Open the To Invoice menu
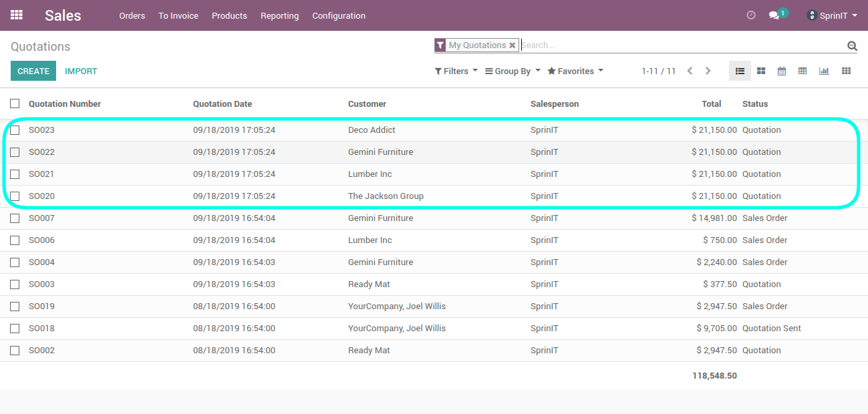Screen dimensions: 868x414 (x=178, y=15)
